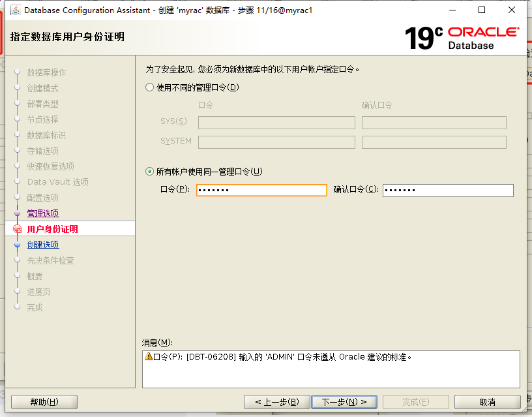Click the disabled 完成(F) button
Screen dimensions: 532x417
[416, 402]
